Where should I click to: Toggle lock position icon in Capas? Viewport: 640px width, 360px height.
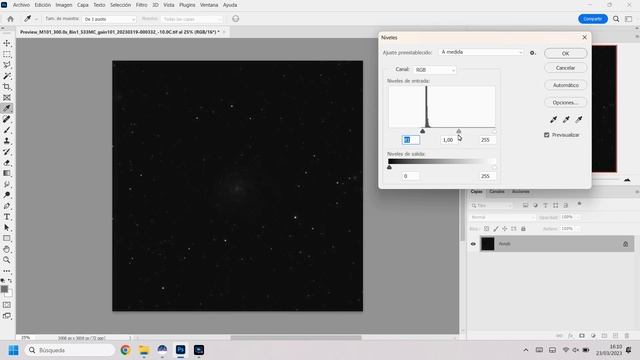[x=505, y=229]
